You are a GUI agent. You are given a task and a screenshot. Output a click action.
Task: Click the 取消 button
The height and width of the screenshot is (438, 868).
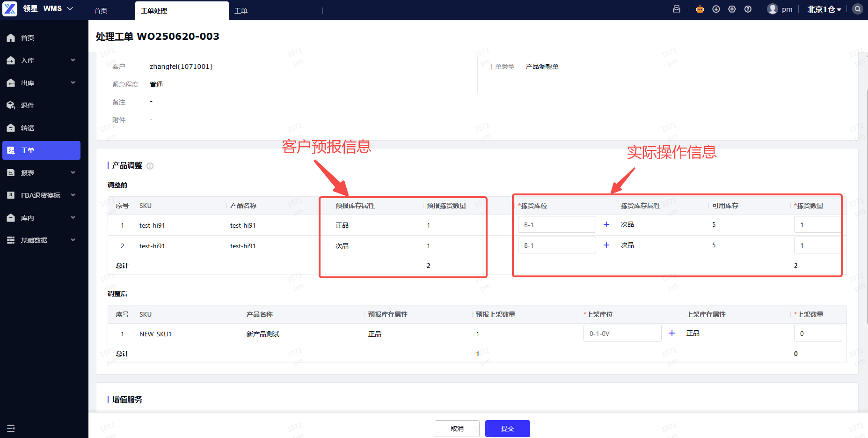[x=457, y=429]
